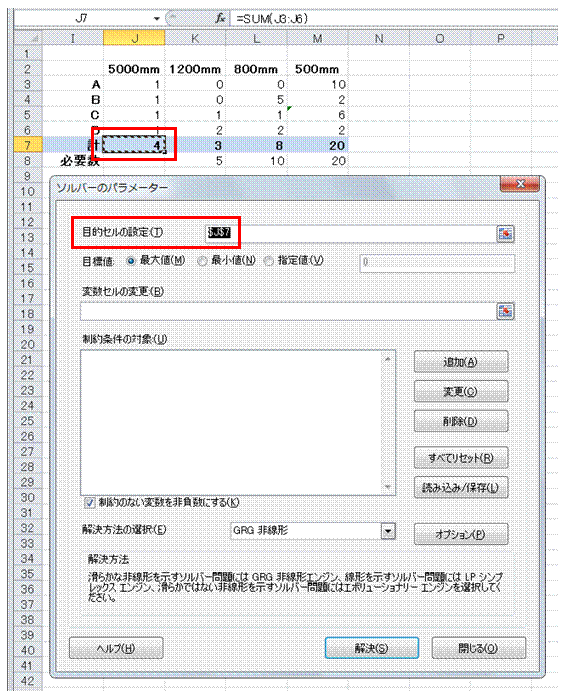567x697 pixels.
Task: Click the オプション(P) button
Action: (461, 534)
